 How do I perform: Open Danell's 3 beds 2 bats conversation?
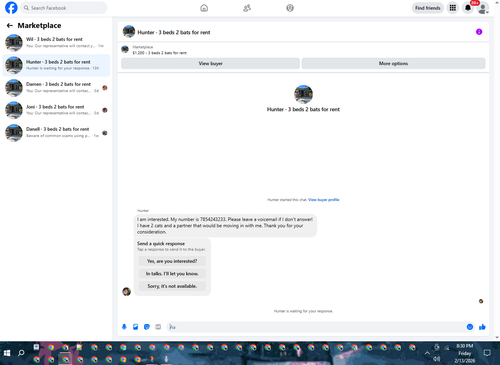tap(56, 133)
